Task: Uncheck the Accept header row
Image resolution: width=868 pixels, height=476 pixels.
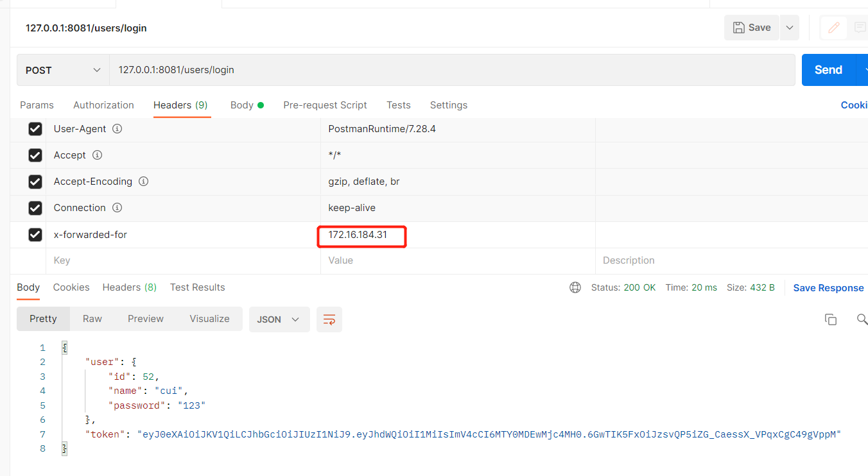Action: coord(35,155)
